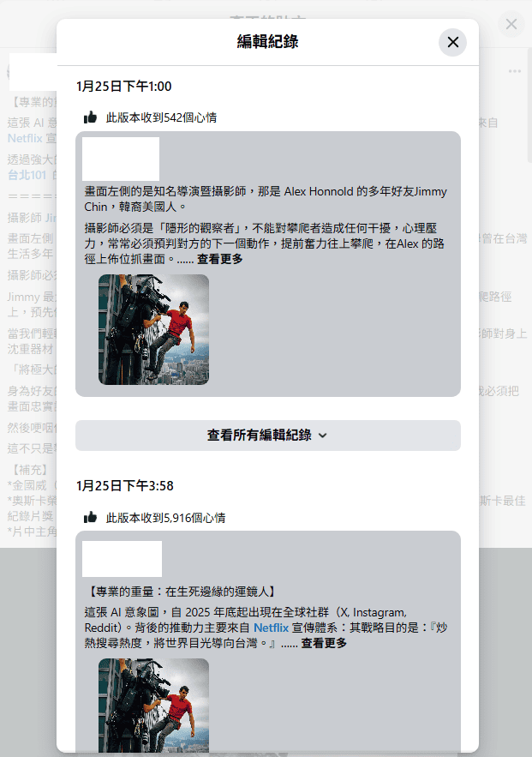The width and height of the screenshot is (532, 757).
Task: Open reactions list for 此版本收到542個心情
Action: [x=161, y=117]
